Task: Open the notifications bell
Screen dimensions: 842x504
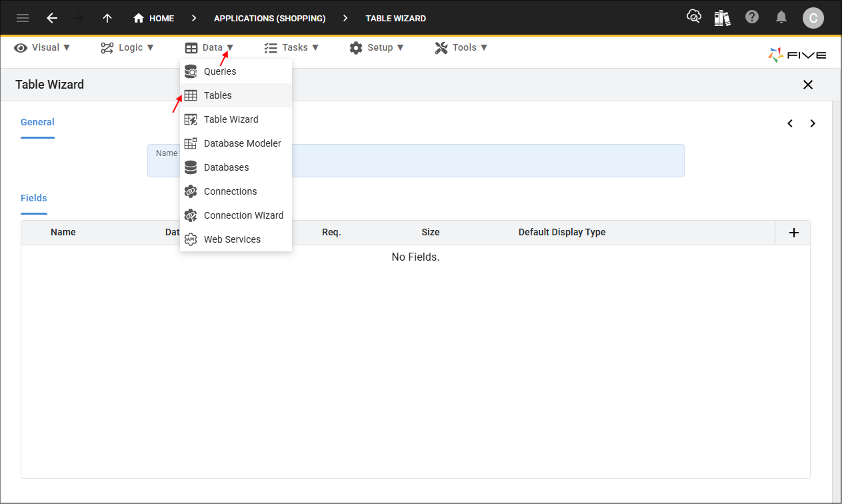Action: tap(781, 17)
